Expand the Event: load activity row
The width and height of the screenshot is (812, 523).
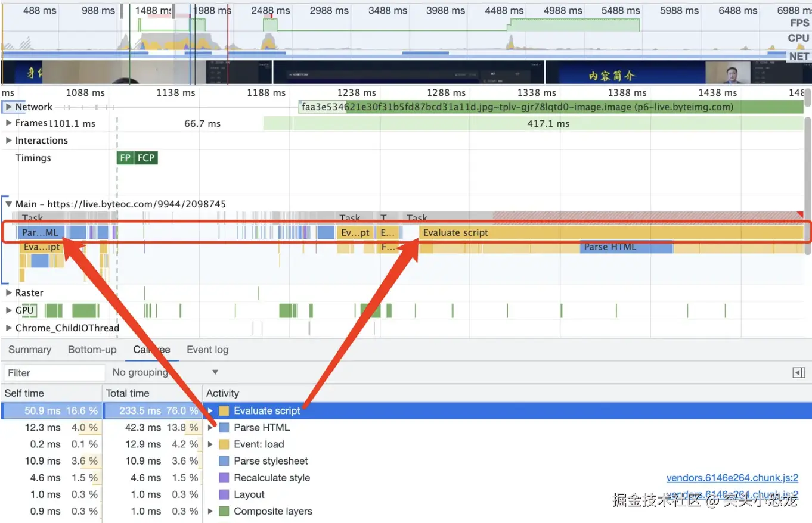click(x=210, y=444)
